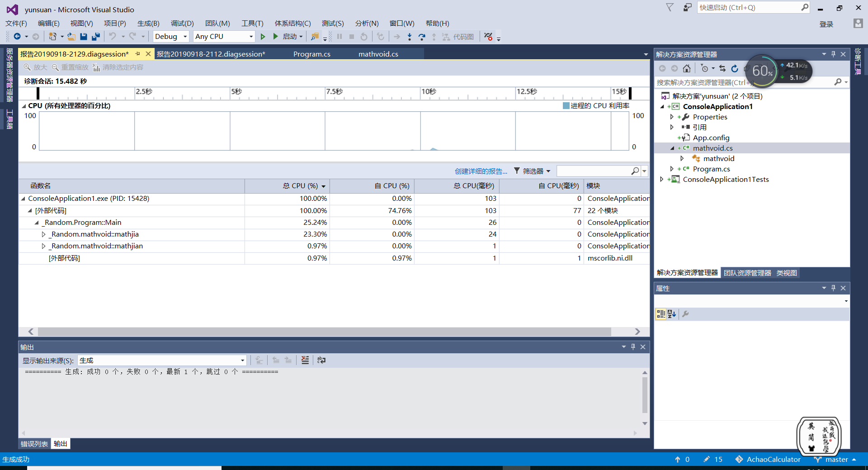The width and height of the screenshot is (868, 470).
Task: Switch to the 团队资源管理器 tab
Action: point(747,273)
